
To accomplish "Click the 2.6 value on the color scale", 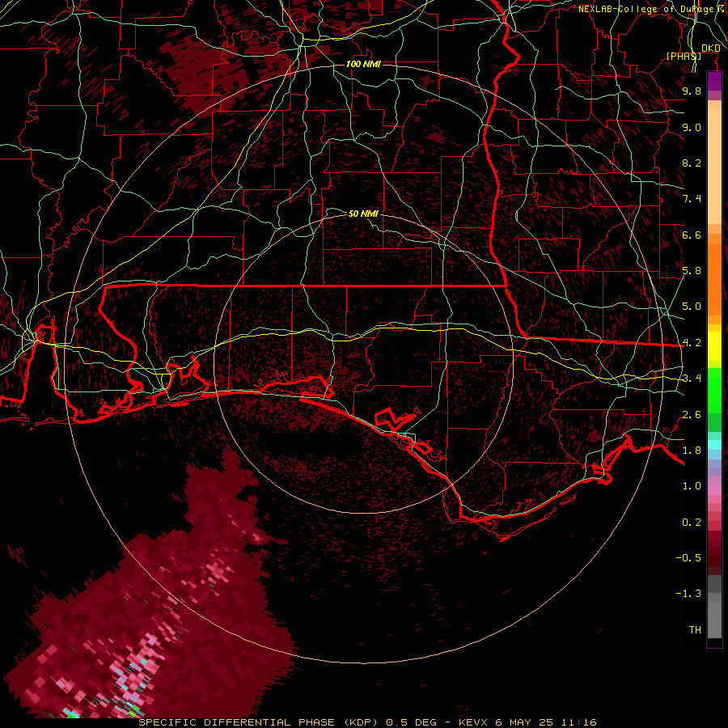I will pyautogui.click(x=692, y=415).
